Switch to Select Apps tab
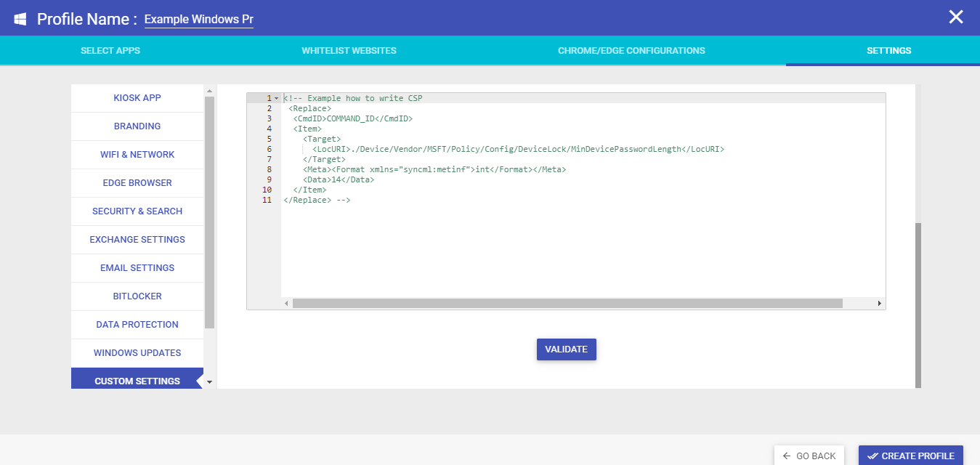Image resolution: width=980 pixels, height=465 pixels. pos(110,51)
